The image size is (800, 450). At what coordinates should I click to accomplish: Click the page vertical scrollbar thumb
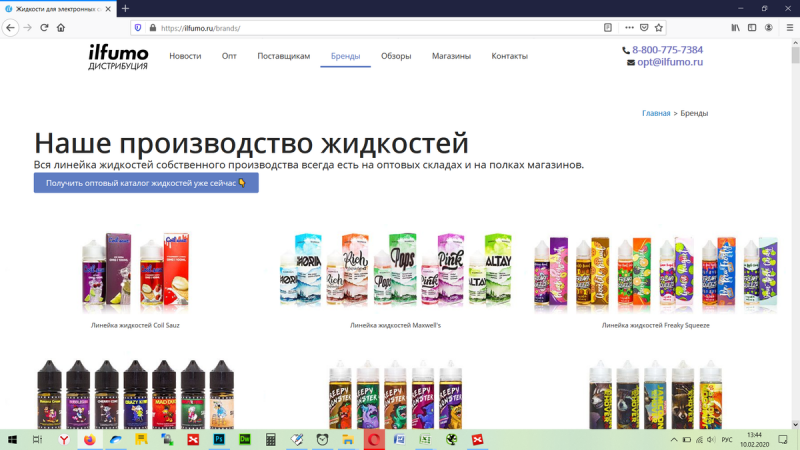pyautogui.click(x=795, y=55)
